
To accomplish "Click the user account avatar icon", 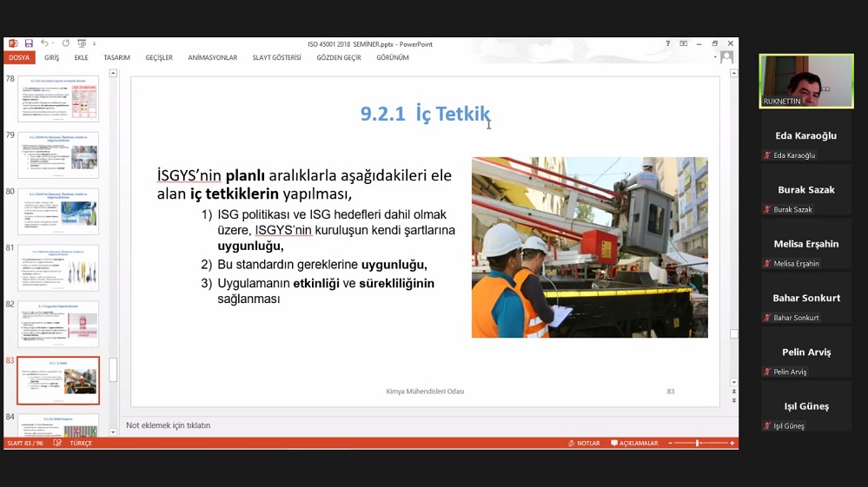I will [727, 57].
